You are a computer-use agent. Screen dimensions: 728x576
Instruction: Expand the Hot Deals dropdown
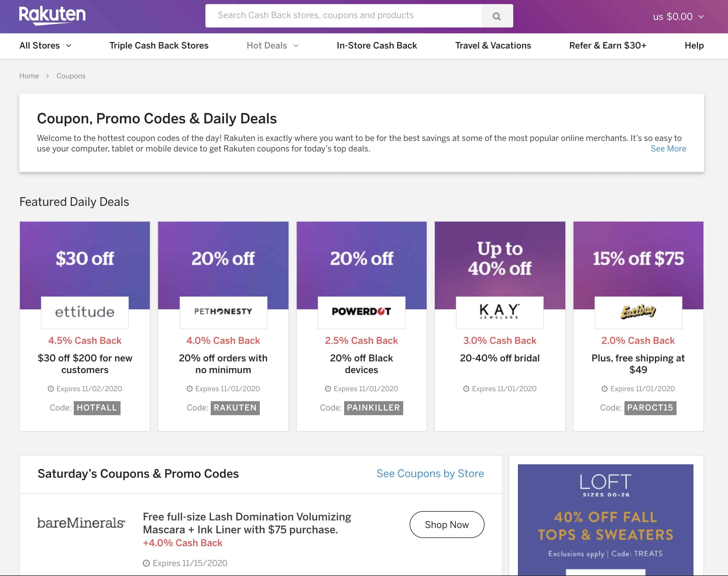(273, 46)
